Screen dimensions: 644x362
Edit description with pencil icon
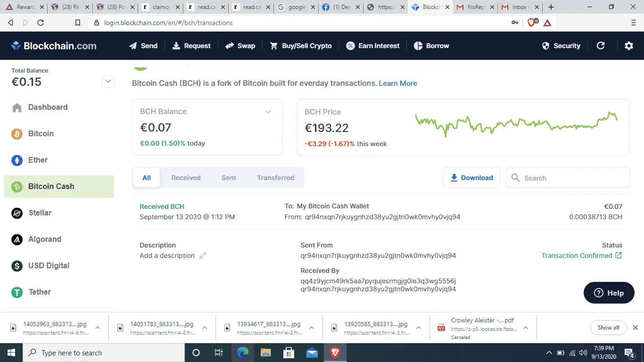[203, 255]
